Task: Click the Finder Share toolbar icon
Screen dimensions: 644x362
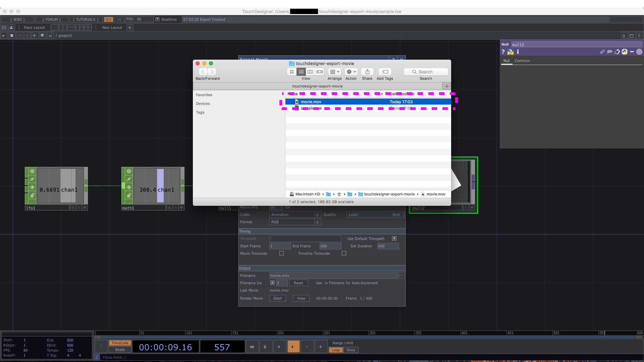Action: (x=367, y=72)
